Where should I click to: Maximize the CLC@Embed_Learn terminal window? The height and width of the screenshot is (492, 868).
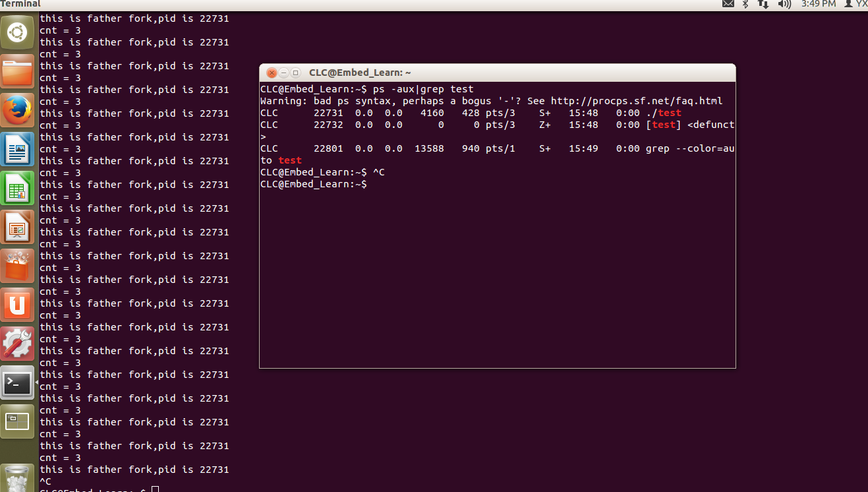coord(295,73)
